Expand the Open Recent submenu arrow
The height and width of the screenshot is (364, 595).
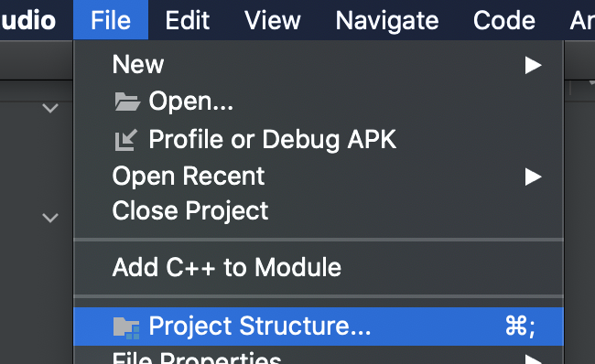click(x=533, y=177)
